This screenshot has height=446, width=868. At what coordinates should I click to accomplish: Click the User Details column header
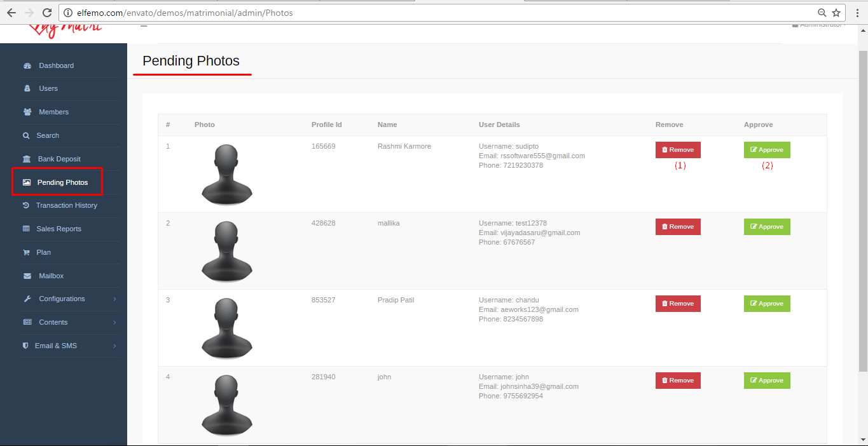pyautogui.click(x=499, y=125)
